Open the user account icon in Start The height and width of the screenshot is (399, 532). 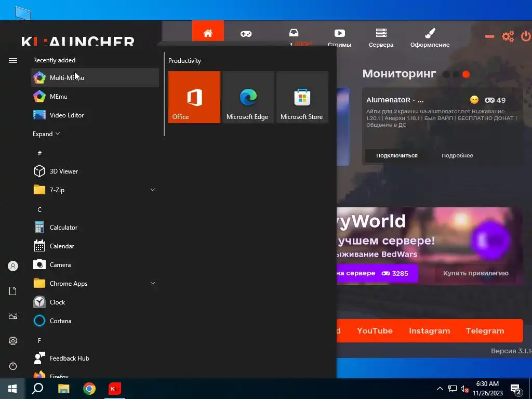13,266
